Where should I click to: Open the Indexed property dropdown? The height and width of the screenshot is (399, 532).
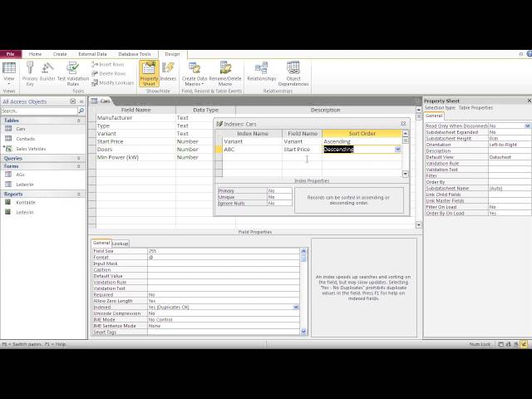[296, 307]
